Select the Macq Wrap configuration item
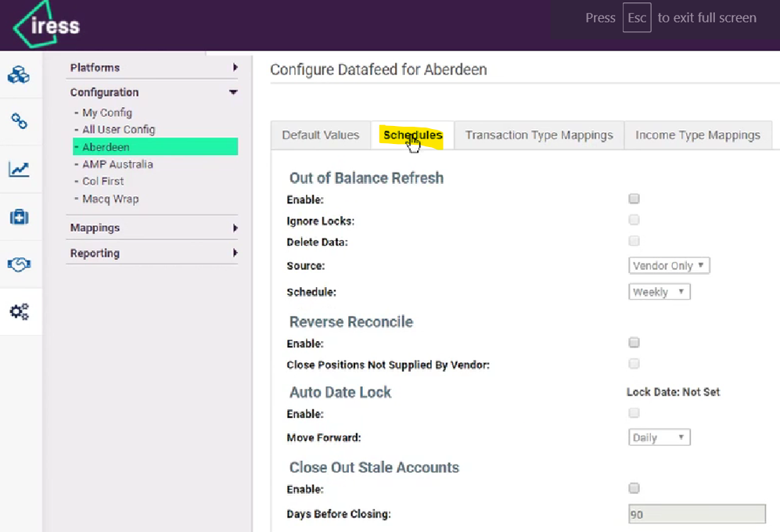 pos(110,199)
